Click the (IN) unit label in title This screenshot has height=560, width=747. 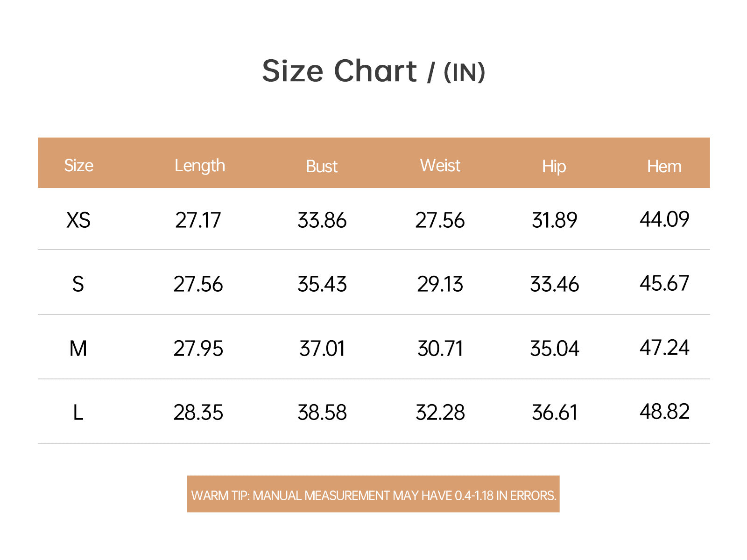pos(465,72)
